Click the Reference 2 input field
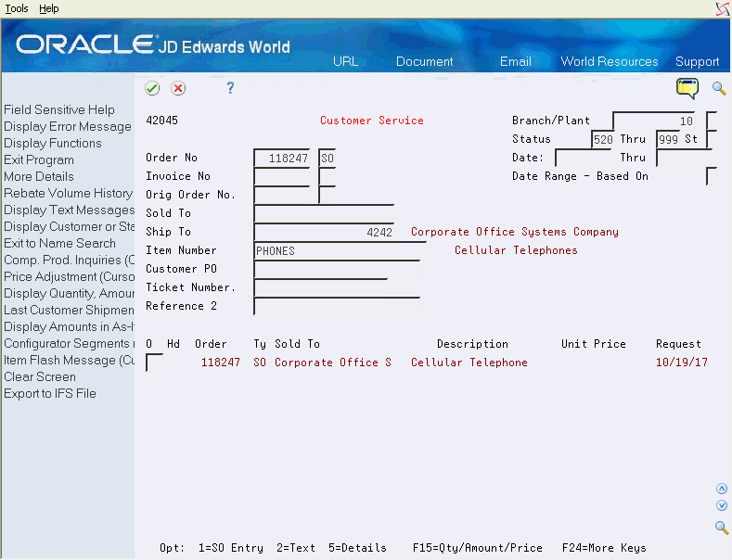This screenshot has width=732, height=560. 337,307
